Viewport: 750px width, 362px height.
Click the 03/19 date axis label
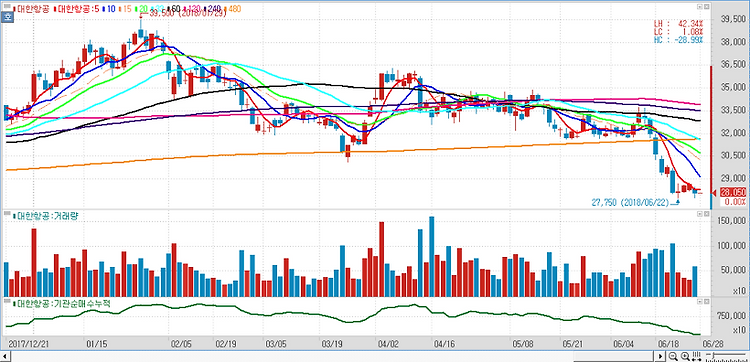tap(332, 344)
